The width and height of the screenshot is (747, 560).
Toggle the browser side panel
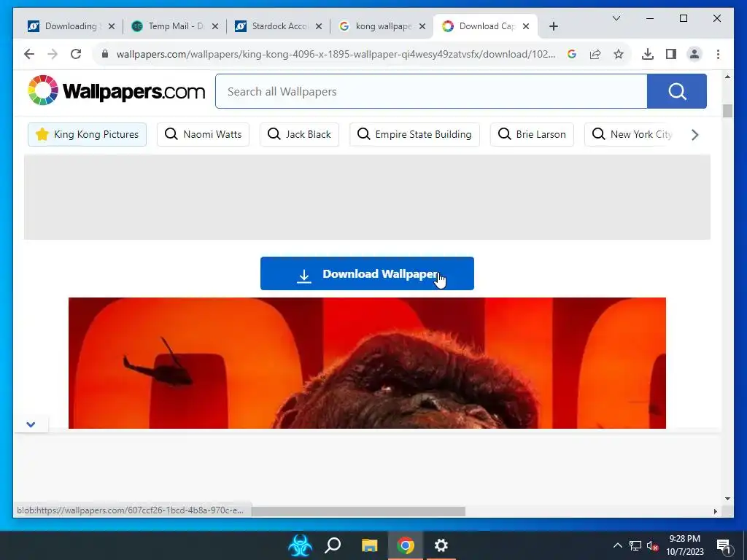[671, 54]
